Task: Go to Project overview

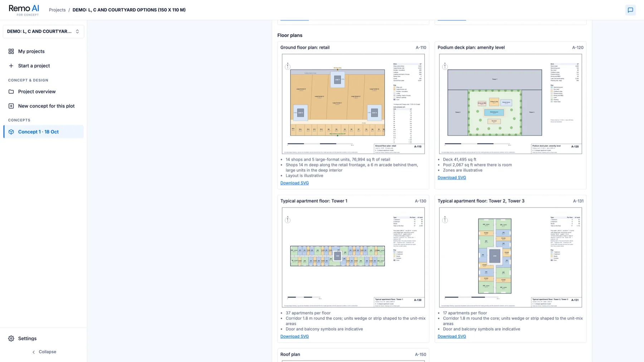Action: coord(44,92)
